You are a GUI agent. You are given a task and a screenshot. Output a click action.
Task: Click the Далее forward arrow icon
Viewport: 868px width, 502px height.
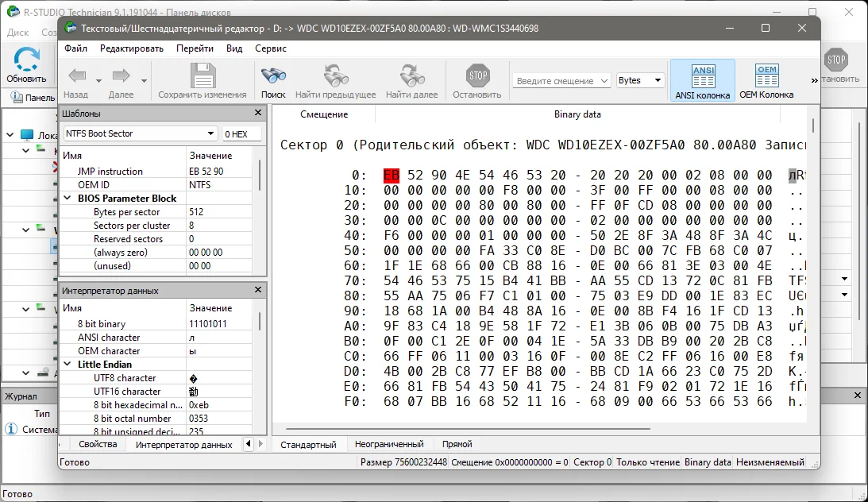tap(121, 75)
